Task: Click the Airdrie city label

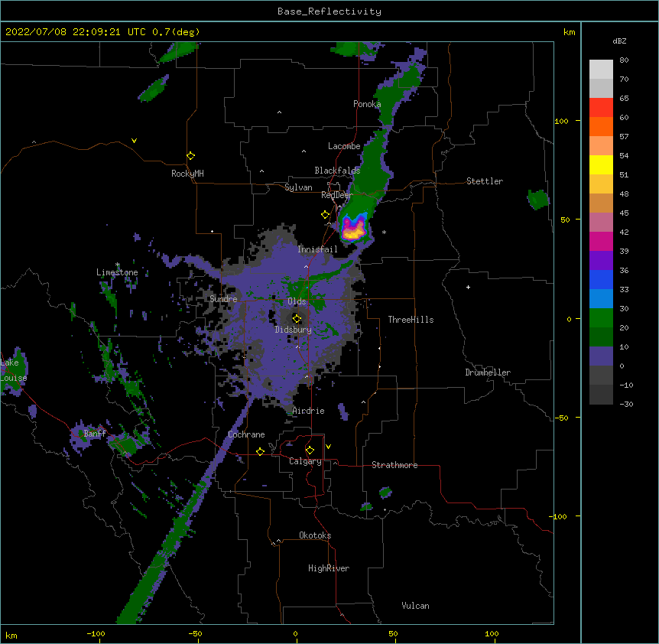Action: click(308, 411)
